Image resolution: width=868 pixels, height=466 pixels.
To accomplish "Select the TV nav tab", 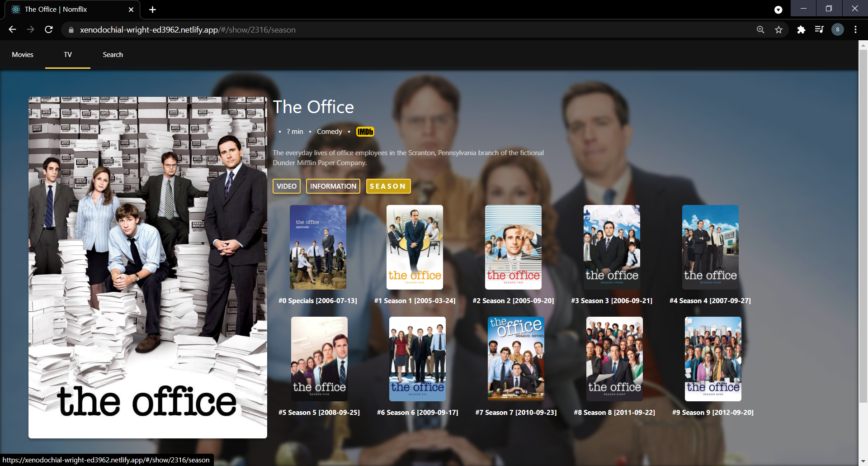I will coord(68,55).
